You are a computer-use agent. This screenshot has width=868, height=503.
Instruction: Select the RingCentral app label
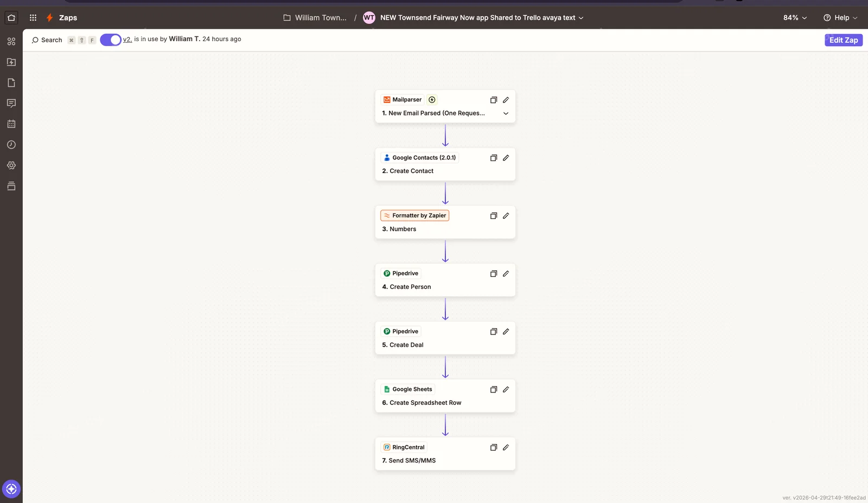pyautogui.click(x=404, y=448)
